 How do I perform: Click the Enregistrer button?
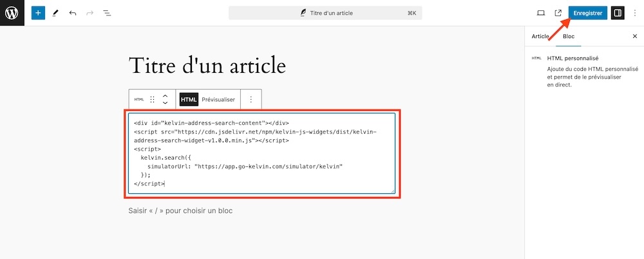coord(588,13)
